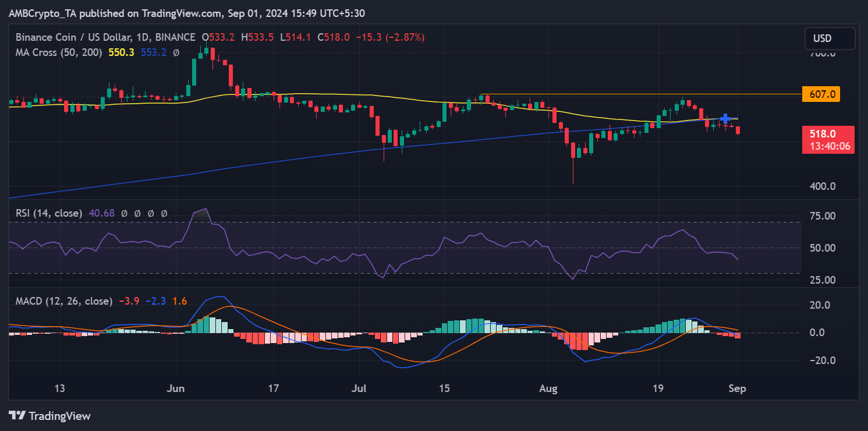Image resolution: width=868 pixels, height=431 pixels.
Task: Open the USD currency selector
Action: pos(830,38)
